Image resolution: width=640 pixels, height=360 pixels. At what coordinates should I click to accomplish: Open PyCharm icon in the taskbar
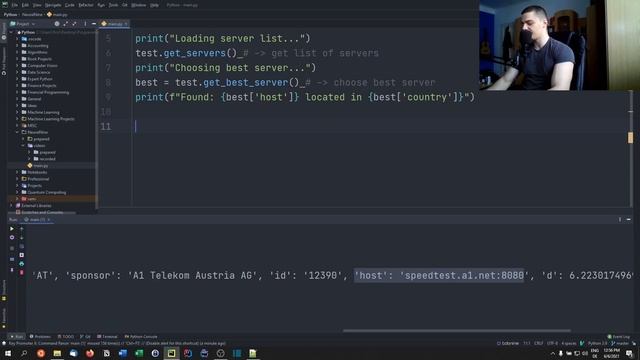pos(171,353)
